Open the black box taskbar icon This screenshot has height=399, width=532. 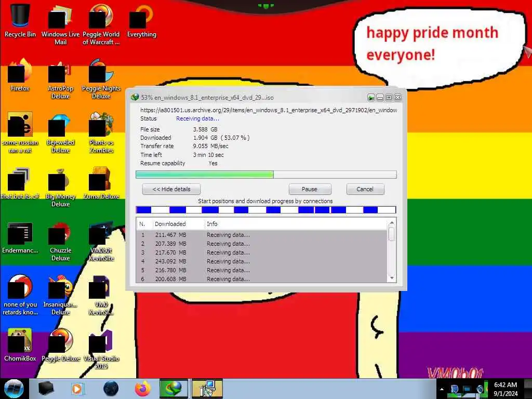(x=46, y=389)
